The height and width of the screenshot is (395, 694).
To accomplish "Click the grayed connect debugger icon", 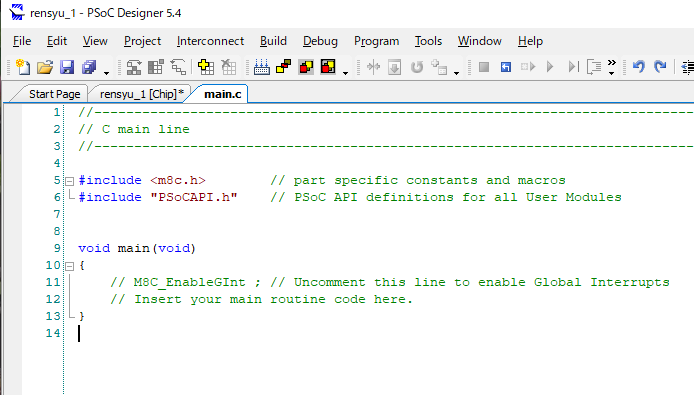I will pyautogui.click(x=373, y=67).
